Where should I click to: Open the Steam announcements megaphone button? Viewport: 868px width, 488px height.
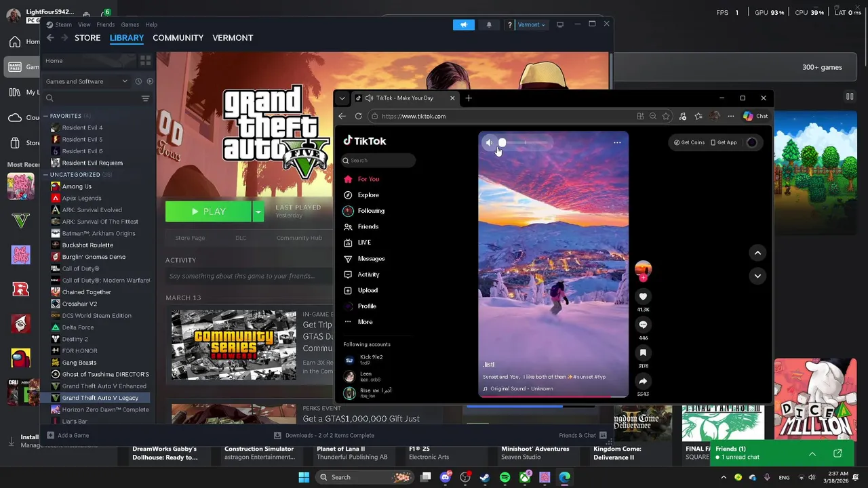[464, 24]
